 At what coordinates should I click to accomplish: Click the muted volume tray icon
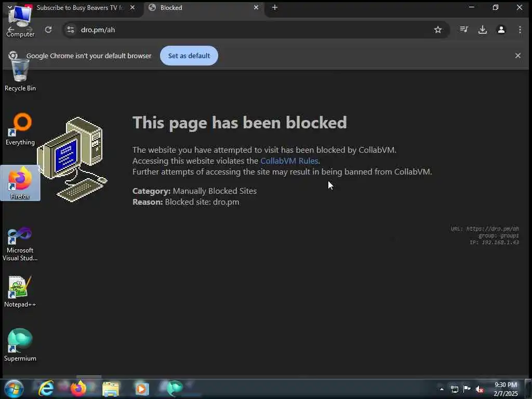click(480, 389)
